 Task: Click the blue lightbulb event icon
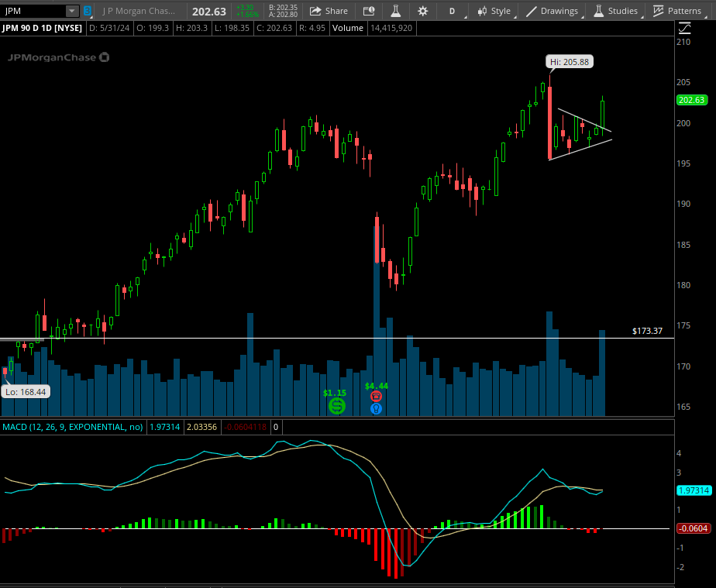point(377,408)
